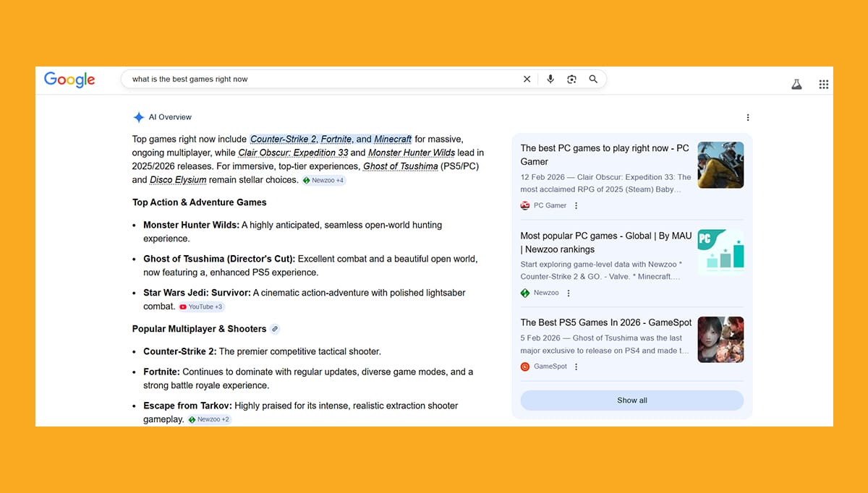Click the Ghost of Tsushima (Director's Cut) bullet
This screenshot has height=493, width=868.
[310, 265]
